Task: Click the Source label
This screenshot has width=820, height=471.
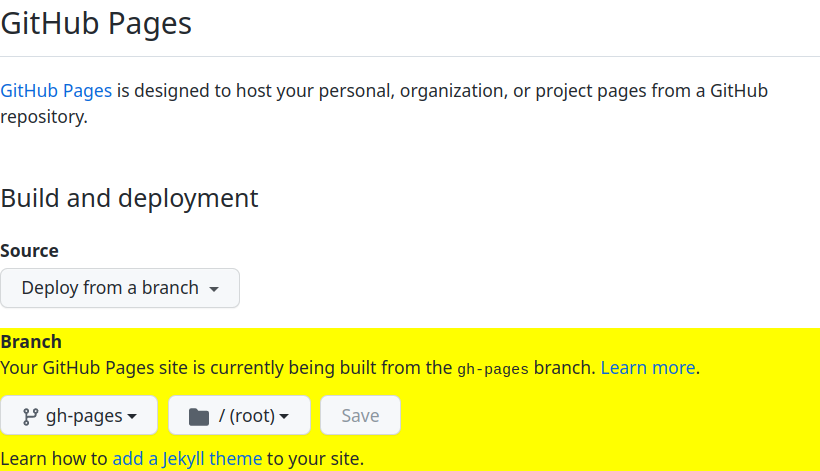Action: [30, 251]
